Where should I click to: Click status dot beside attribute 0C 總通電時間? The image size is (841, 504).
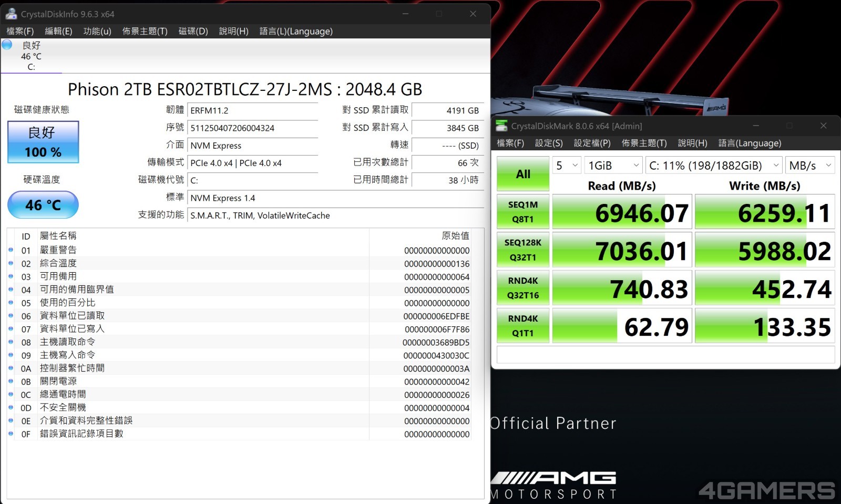coord(11,395)
